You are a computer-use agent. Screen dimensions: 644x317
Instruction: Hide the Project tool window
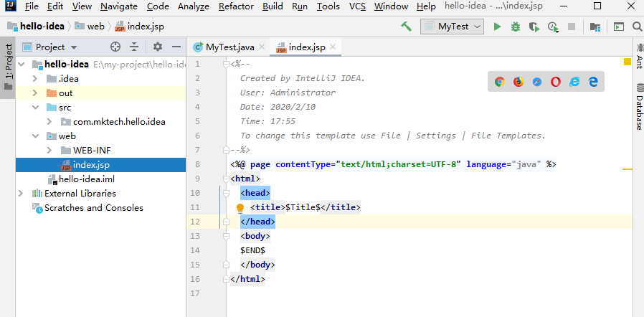[176, 47]
